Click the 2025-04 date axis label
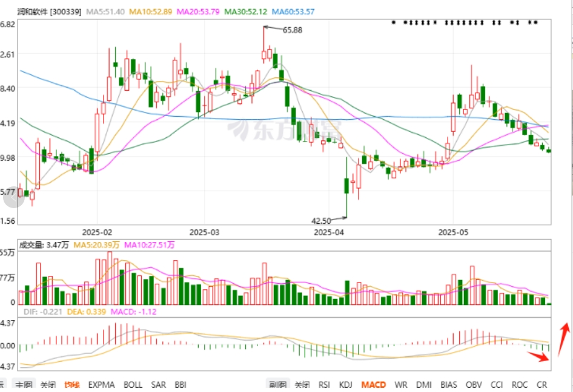573x392 pixels. tap(329, 232)
